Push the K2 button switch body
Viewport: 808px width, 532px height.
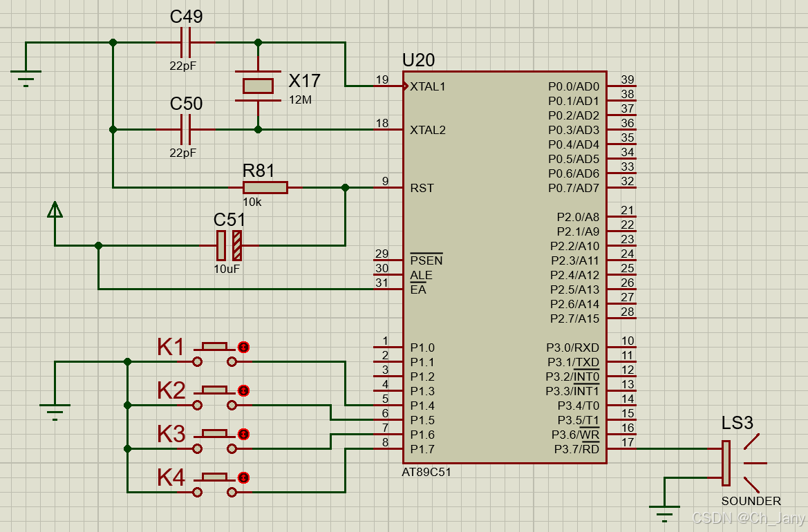pos(214,390)
